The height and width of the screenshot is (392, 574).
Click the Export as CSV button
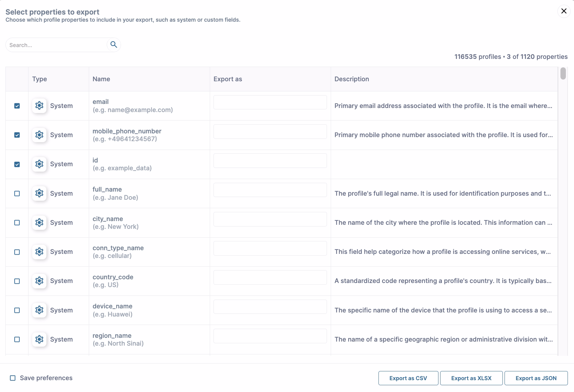tap(408, 378)
